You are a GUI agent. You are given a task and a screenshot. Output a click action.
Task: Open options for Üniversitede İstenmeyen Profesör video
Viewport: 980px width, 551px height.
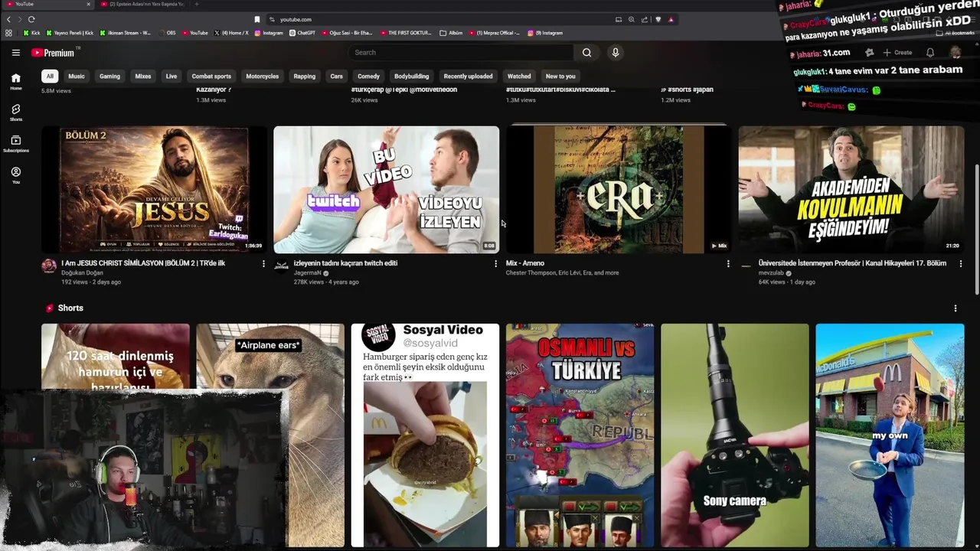[x=961, y=263]
